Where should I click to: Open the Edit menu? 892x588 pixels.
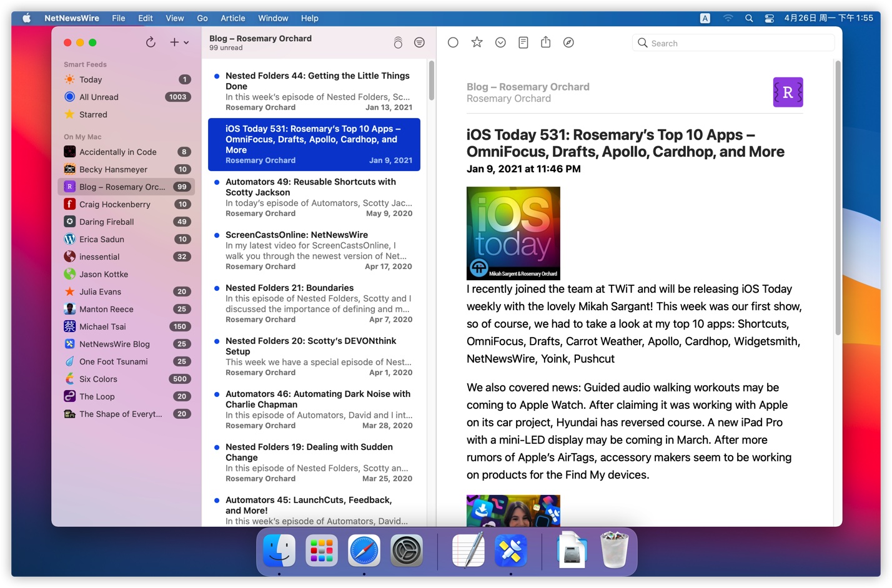pyautogui.click(x=146, y=18)
